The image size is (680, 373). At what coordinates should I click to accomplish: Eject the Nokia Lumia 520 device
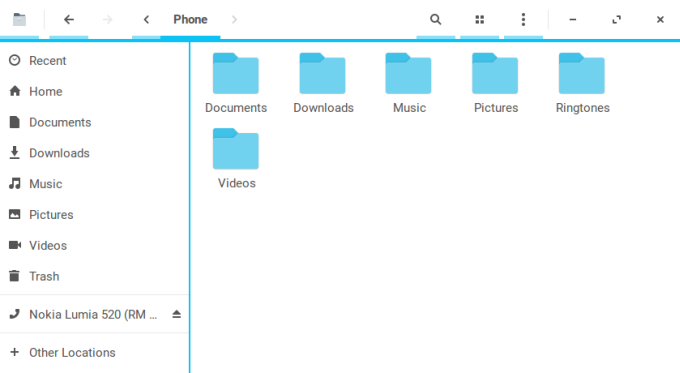click(177, 314)
